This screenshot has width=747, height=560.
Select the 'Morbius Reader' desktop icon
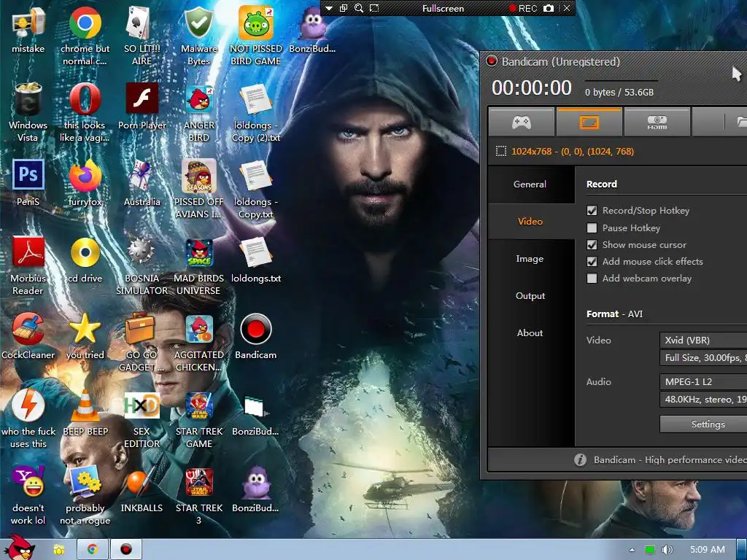[28, 265]
